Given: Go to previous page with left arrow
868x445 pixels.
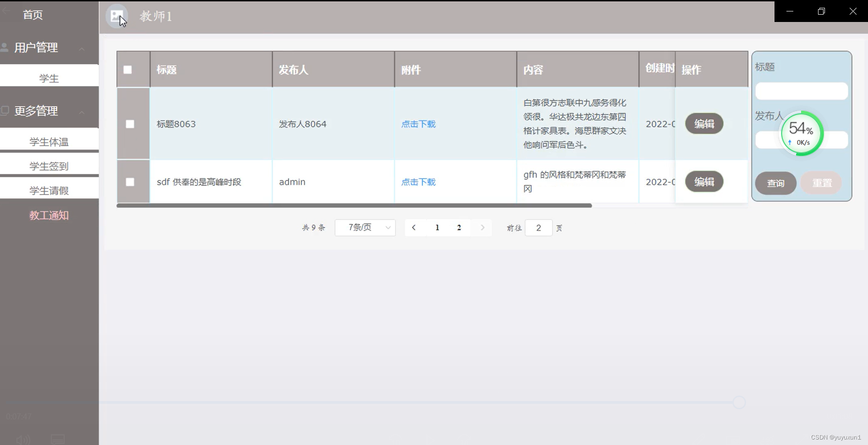Looking at the screenshot, I should [414, 228].
